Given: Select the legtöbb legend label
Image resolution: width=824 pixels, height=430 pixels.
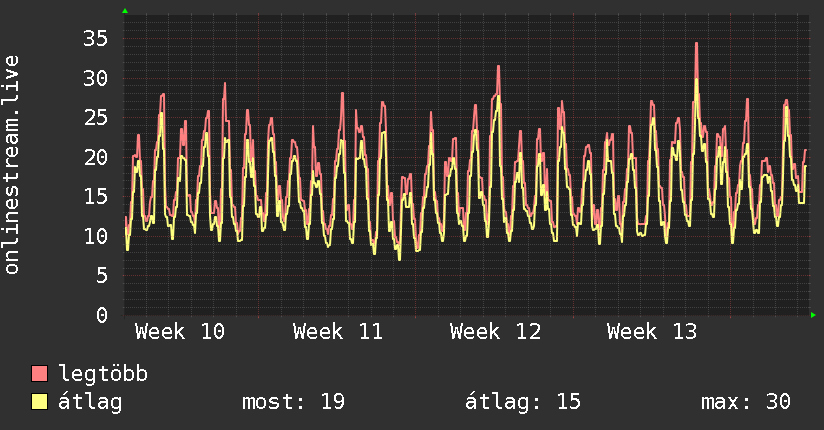Looking at the screenshot, I should pyautogui.click(x=103, y=374).
